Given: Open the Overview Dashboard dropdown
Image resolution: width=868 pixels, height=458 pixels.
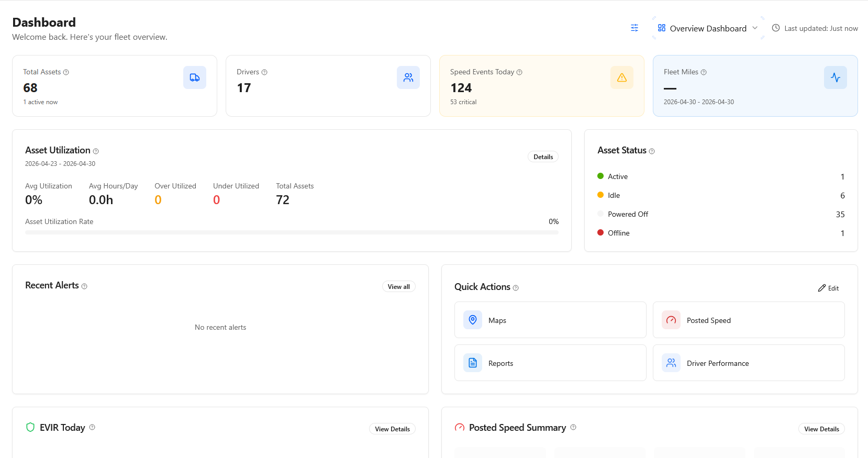Looking at the screenshot, I should [x=708, y=28].
